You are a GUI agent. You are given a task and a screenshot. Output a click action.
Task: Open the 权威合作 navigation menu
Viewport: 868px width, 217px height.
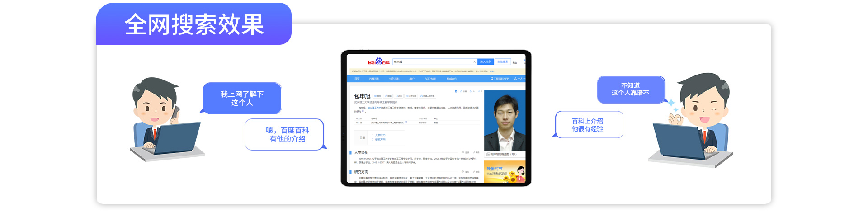coord(452,79)
